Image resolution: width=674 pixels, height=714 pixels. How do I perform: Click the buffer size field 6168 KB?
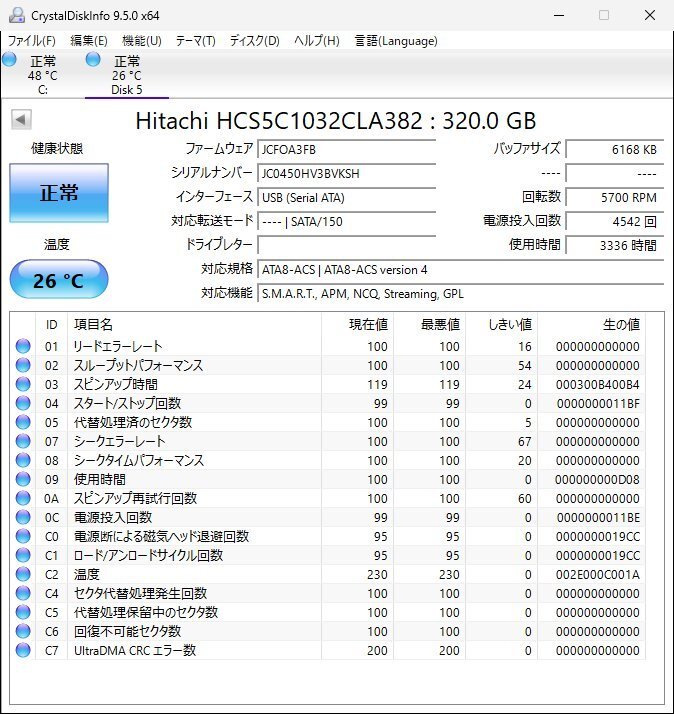point(615,149)
